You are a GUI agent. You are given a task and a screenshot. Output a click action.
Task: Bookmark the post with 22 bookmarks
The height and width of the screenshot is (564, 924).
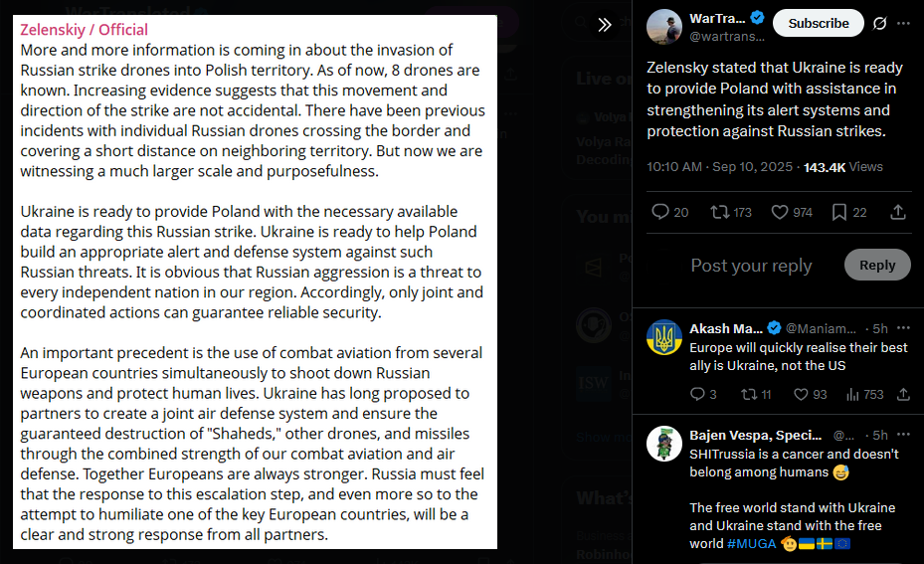click(848, 212)
